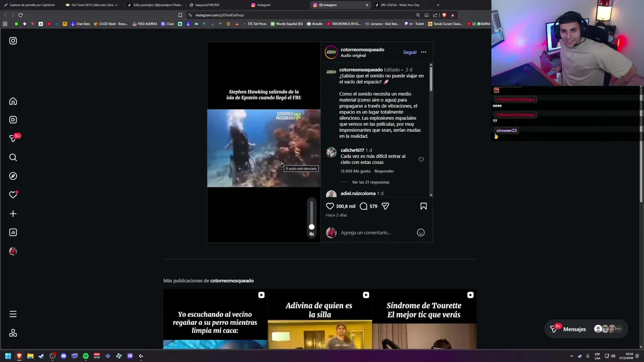Save the post with bookmark icon
The image size is (644, 362).
(424, 206)
